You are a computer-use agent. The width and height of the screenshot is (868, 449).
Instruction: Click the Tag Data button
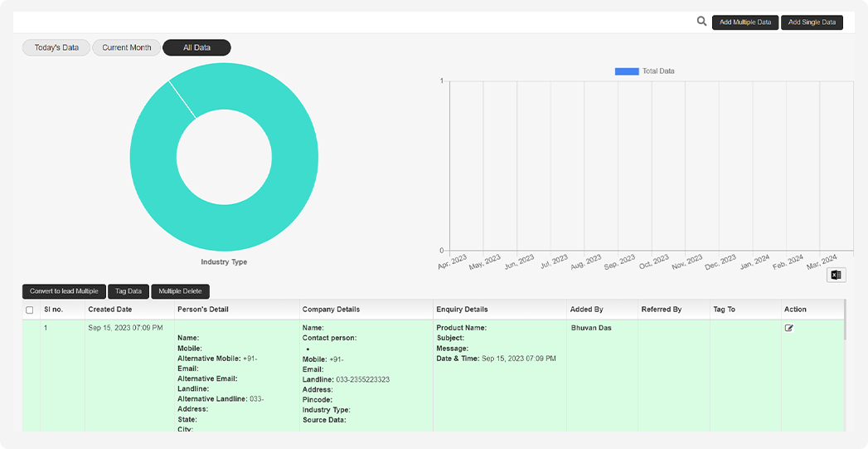pyautogui.click(x=129, y=291)
